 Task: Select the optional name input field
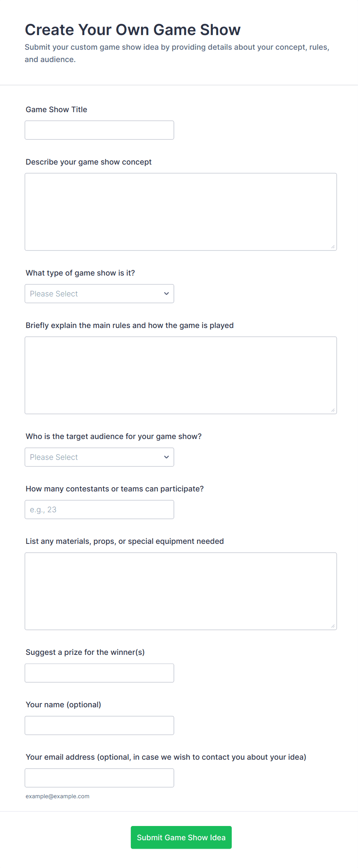point(99,725)
